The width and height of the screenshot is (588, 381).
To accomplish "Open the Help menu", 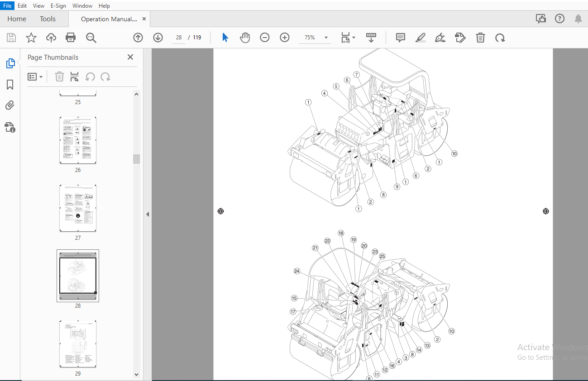I will 104,6.
